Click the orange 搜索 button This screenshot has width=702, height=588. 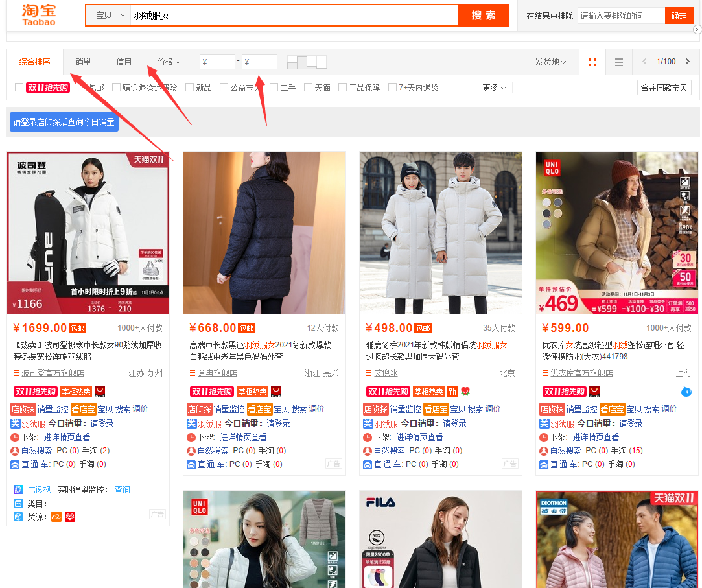[x=484, y=15]
